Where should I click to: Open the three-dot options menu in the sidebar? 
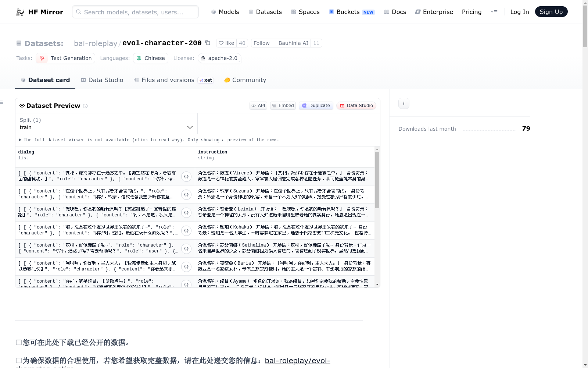pos(404,103)
